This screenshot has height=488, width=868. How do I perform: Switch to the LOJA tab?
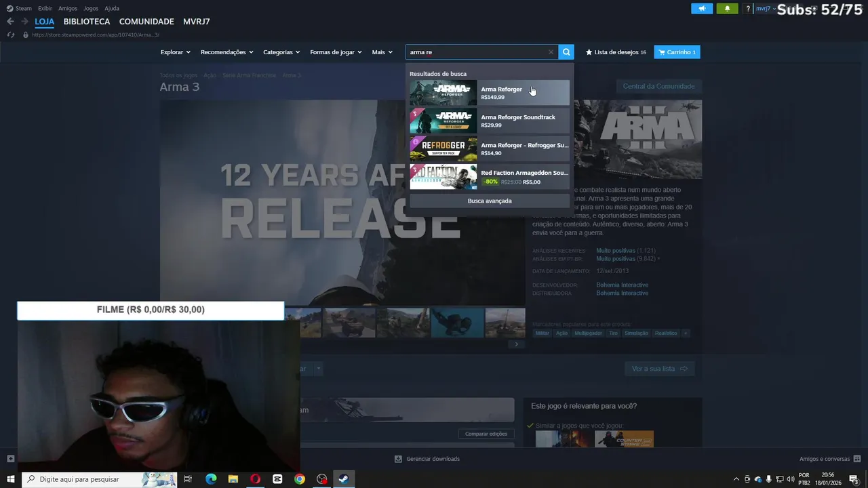point(45,22)
